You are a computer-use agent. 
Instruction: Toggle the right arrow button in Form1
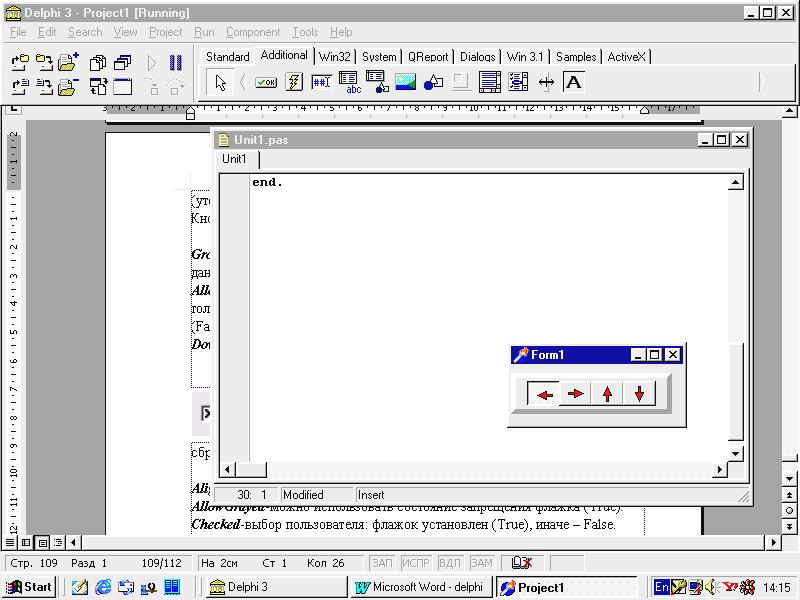[x=576, y=394]
